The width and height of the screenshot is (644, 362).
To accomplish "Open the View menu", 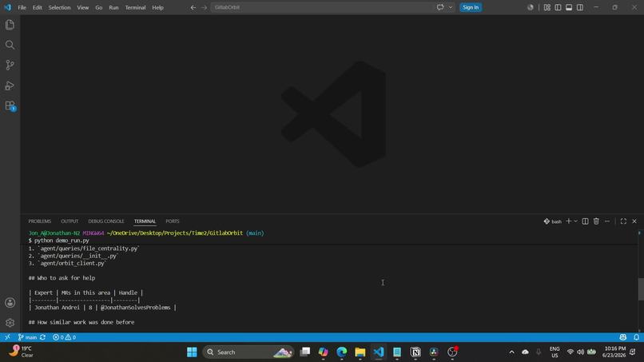I will click(83, 7).
